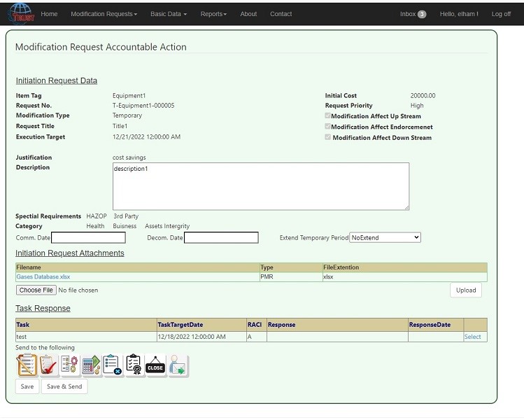Image resolution: width=524 pixels, height=420 pixels.
Task: Go to the Home menu item
Action: pos(49,14)
